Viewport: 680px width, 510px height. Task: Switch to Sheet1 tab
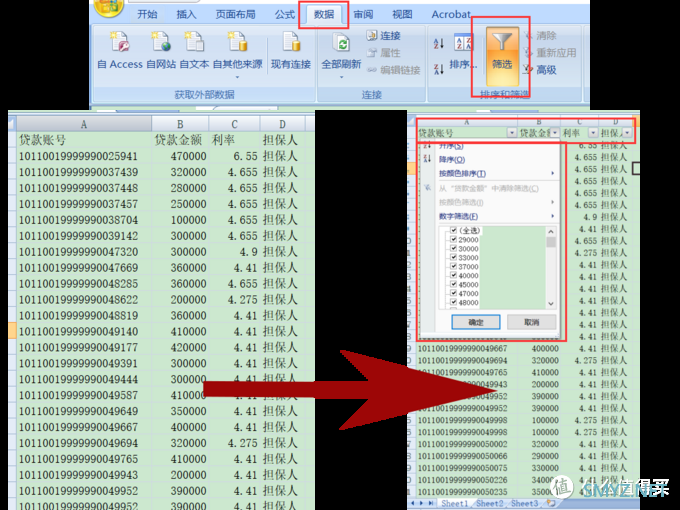[x=454, y=503]
